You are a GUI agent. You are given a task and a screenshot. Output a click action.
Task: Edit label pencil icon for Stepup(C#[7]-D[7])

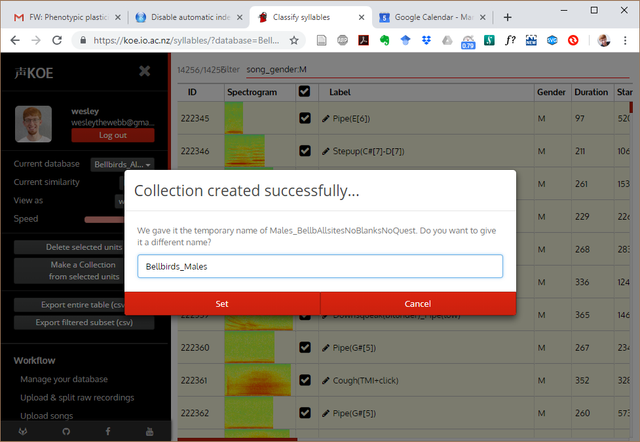(325, 151)
